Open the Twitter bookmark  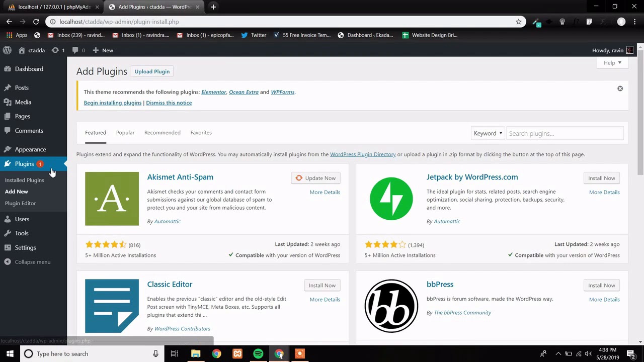(x=254, y=35)
